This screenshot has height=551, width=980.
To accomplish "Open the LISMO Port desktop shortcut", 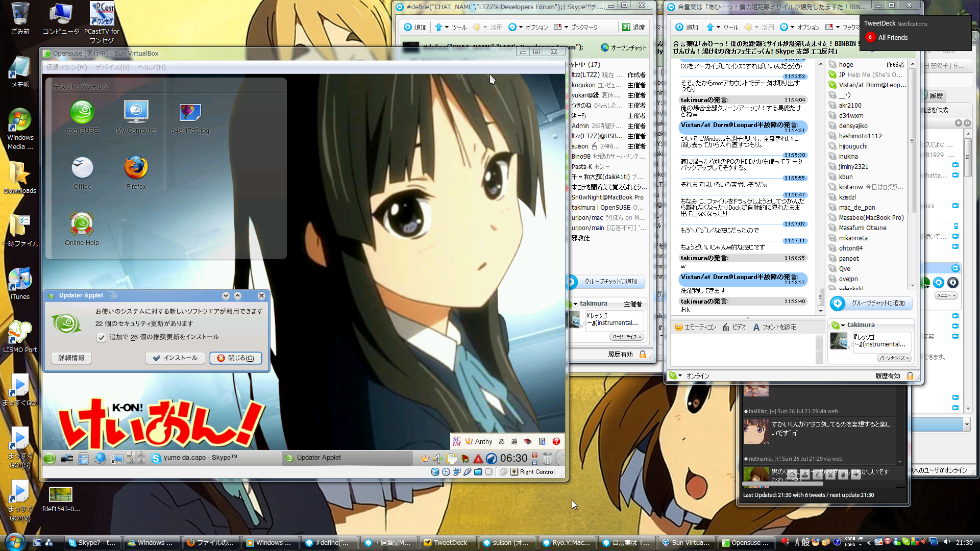I will [20, 337].
